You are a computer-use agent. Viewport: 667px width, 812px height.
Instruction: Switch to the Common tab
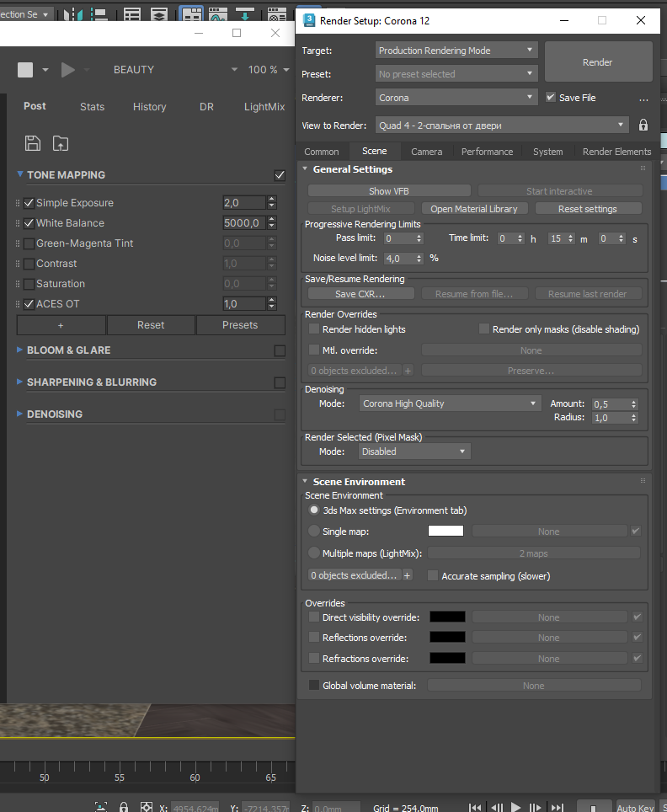(x=322, y=152)
